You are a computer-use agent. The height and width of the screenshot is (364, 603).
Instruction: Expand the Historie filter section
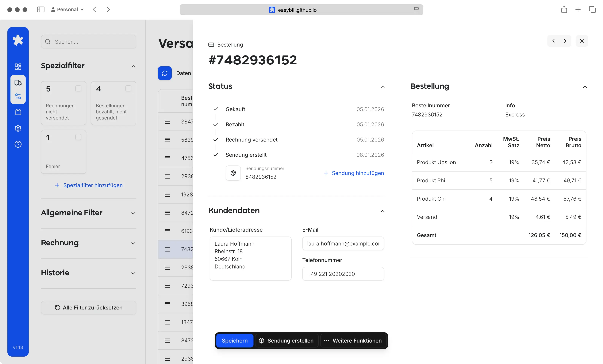click(x=133, y=273)
